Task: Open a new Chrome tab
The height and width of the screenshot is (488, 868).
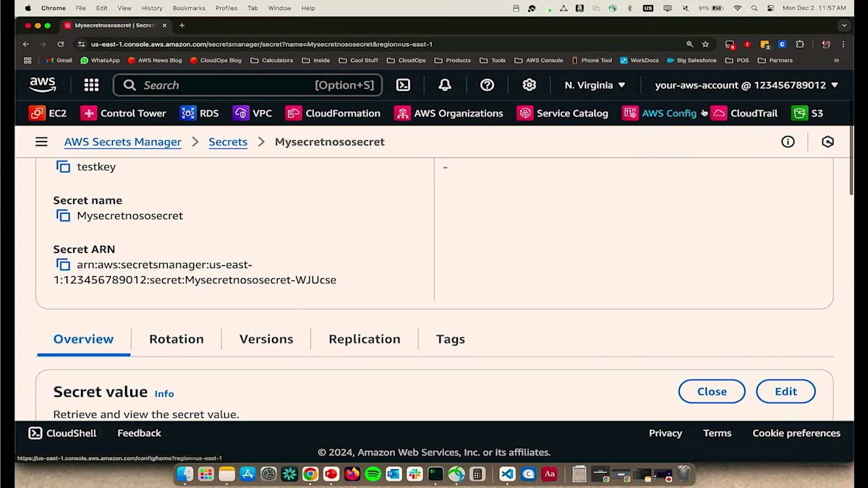Action: click(182, 25)
